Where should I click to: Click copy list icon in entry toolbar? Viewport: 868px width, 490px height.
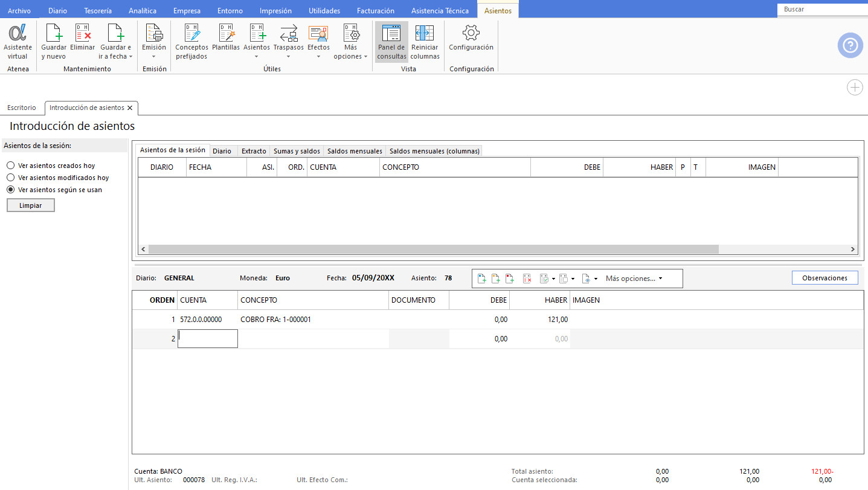click(563, 279)
